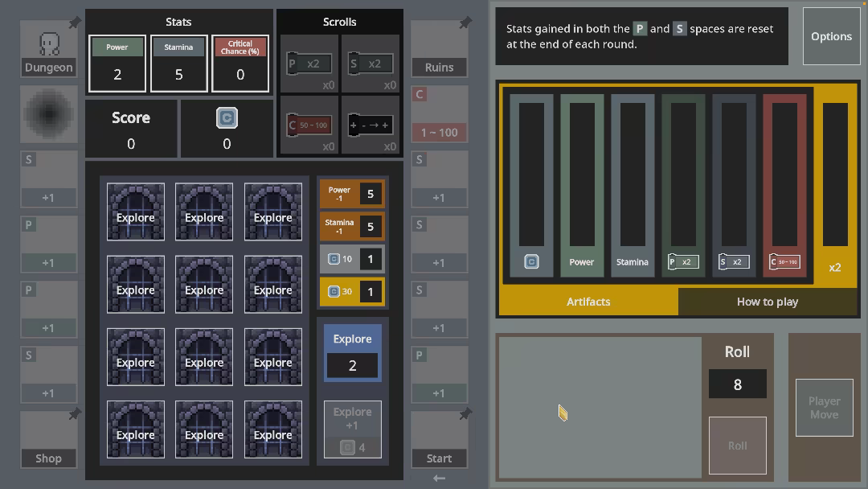Viewport: 868px width, 489px height.
Task: Use the P x2 scroll in Scrolls panel
Action: pyautogui.click(x=309, y=63)
